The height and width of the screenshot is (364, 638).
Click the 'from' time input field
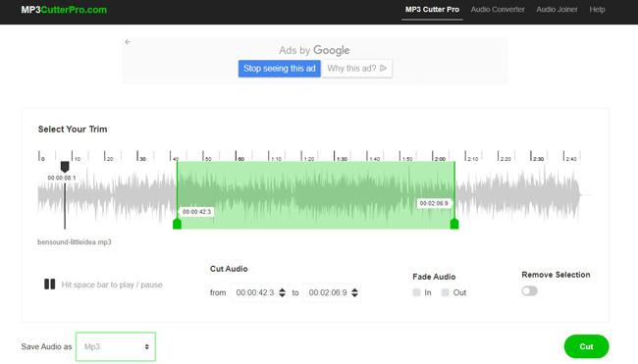(x=259, y=292)
